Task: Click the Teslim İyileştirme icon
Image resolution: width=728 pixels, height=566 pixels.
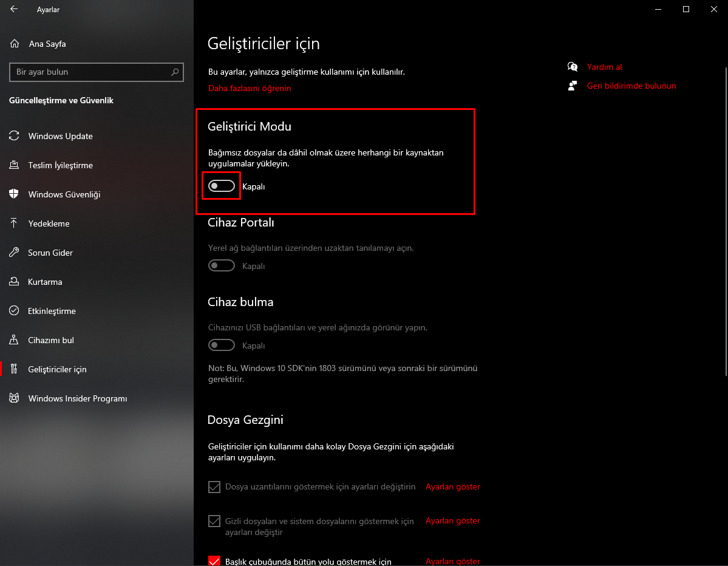Action: (14, 165)
